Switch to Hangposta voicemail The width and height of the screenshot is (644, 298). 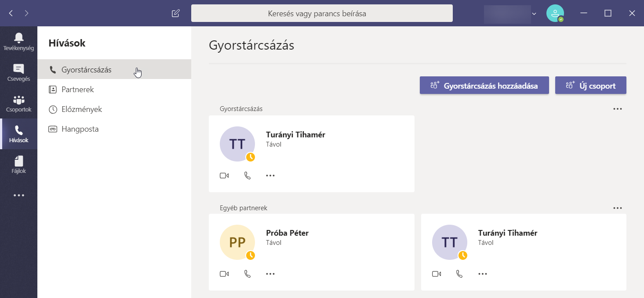click(80, 129)
